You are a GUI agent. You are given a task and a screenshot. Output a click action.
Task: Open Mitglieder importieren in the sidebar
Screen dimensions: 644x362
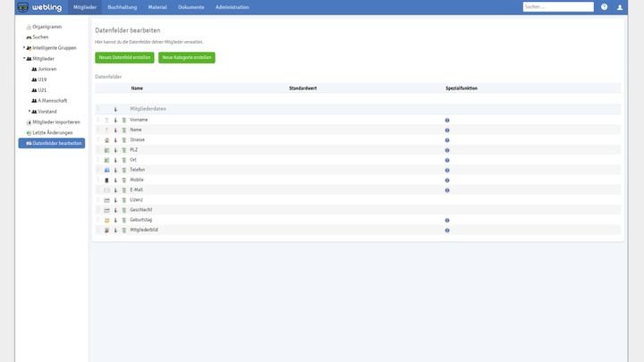pos(55,122)
